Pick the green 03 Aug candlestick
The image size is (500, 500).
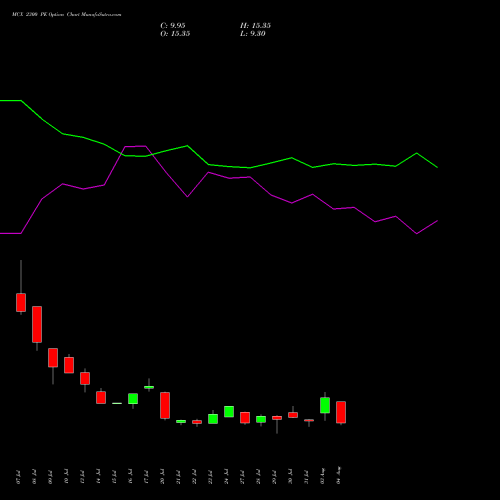coord(325,405)
